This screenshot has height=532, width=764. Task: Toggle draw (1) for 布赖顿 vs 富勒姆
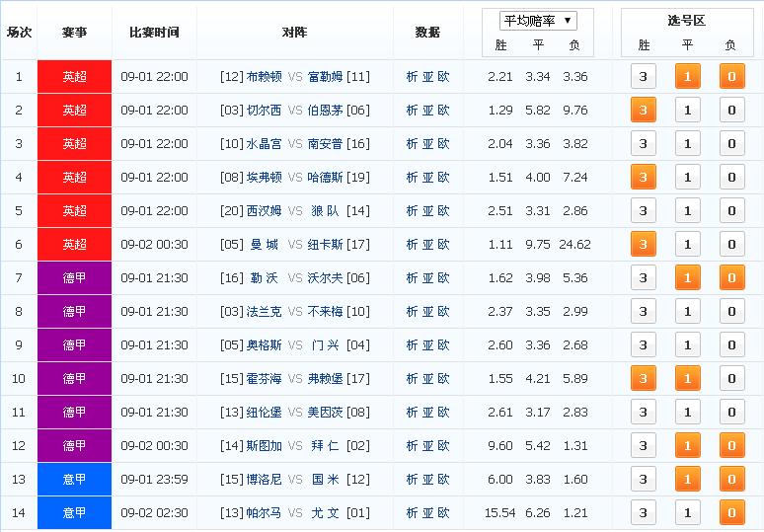click(x=688, y=76)
